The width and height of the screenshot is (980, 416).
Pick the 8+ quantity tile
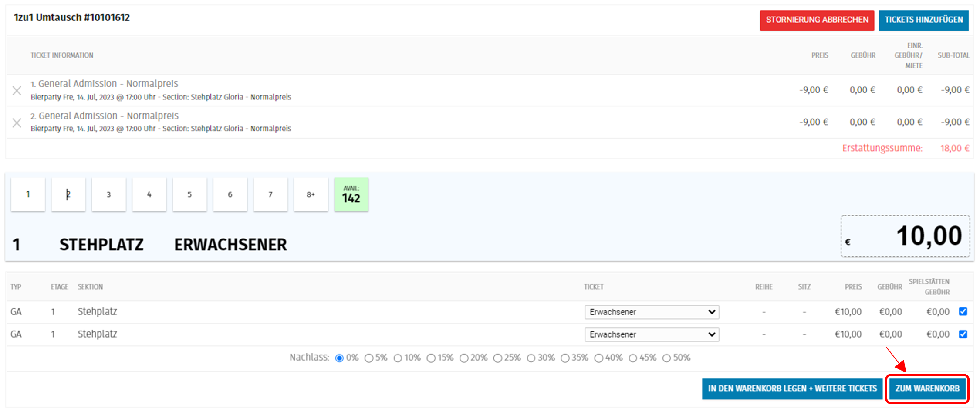(311, 194)
